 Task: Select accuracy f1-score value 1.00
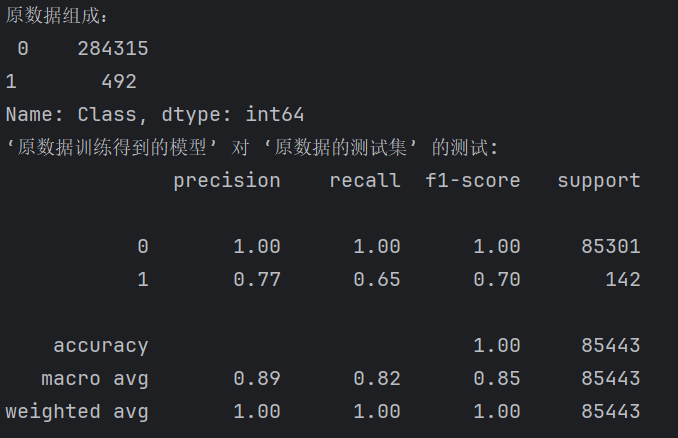point(496,345)
